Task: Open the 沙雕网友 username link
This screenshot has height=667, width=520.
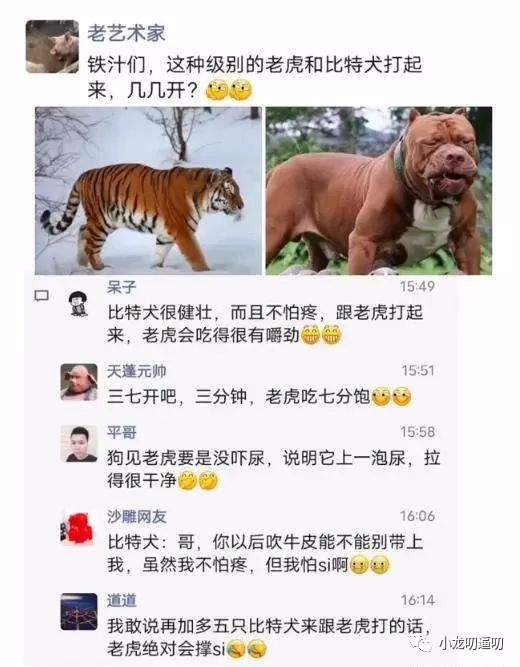Action: tap(137, 516)
